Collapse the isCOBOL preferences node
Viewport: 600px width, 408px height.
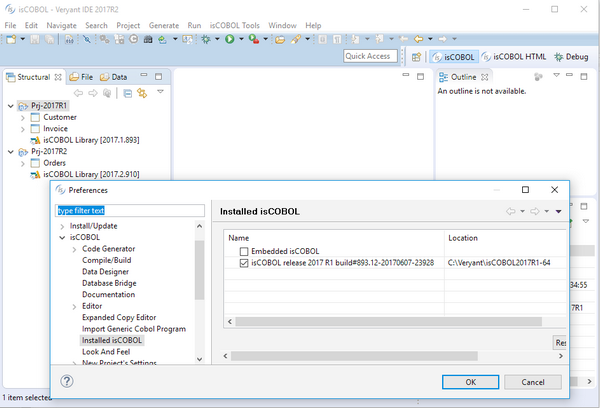62,237
